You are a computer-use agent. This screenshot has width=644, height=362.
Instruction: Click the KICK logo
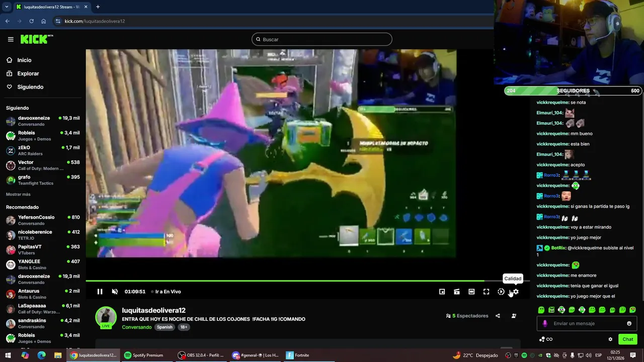click(36, 39)
